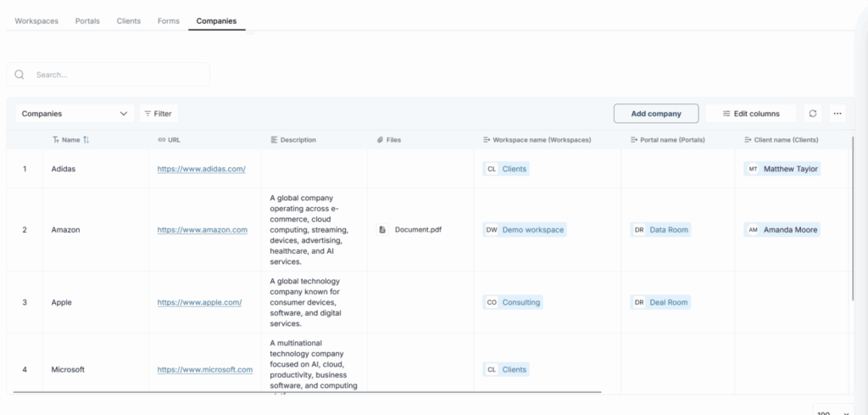868x415 pixels.
Task: Click the URL column header
Action: click(x=169, y=140)
